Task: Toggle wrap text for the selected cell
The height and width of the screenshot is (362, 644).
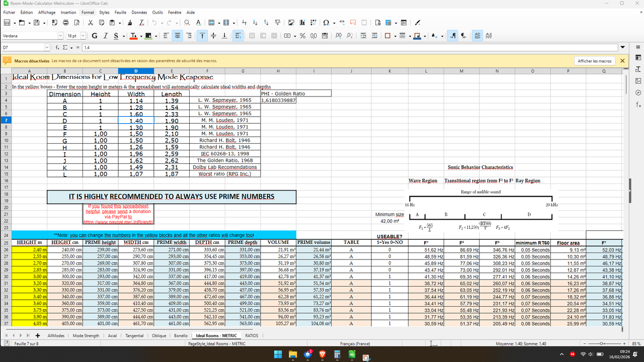Action: click(x=238, y=36)
